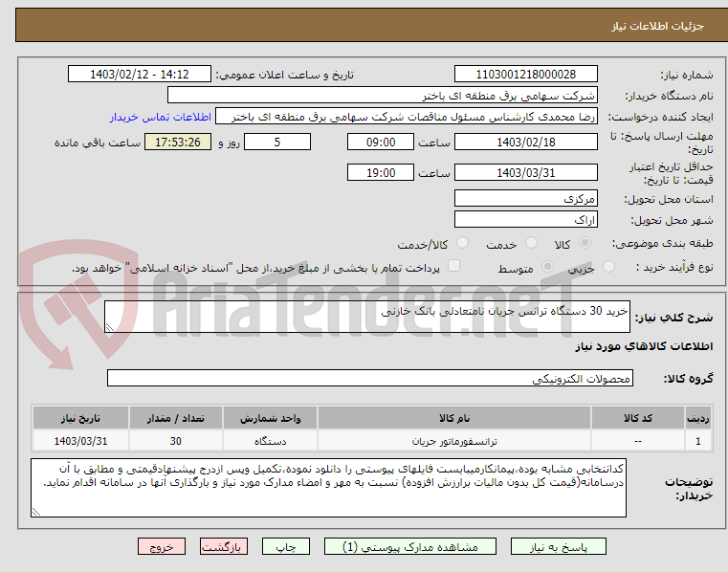Select the متوسط purchase type radio
The width and height of the screenshot is (728, 572).
pyautogui.click(x=548, y=267)
